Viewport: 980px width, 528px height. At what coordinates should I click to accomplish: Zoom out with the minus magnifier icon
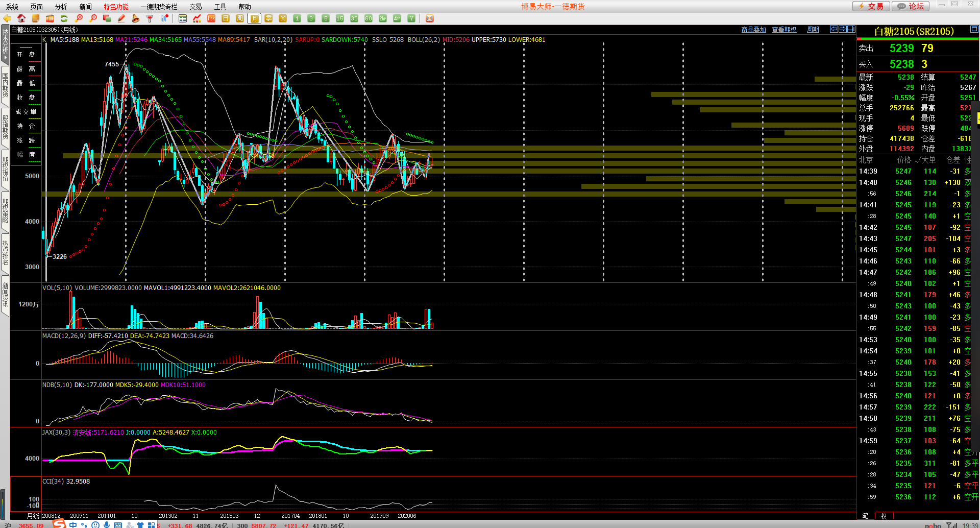pos(93,18)
